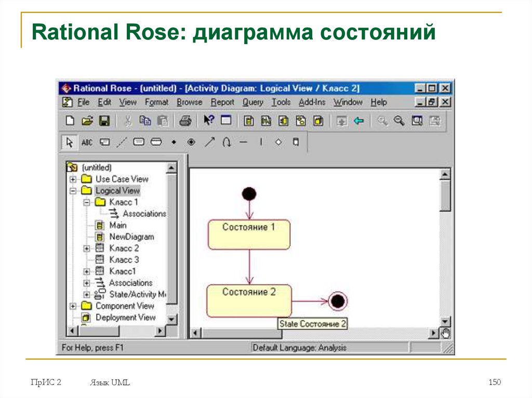The height and width of the screenshot is (398, 532).
Task: Print the diagram using printer icon
Action: (x=185, y=121)
